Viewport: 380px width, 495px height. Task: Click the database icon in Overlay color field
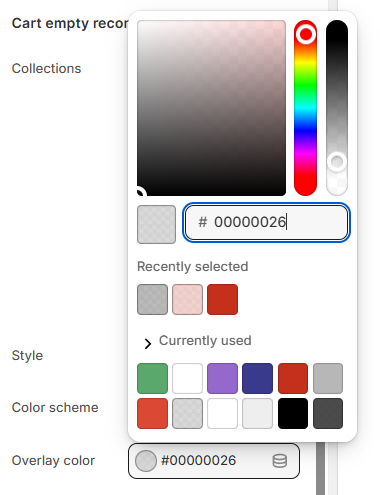click(x=279, y=461)
